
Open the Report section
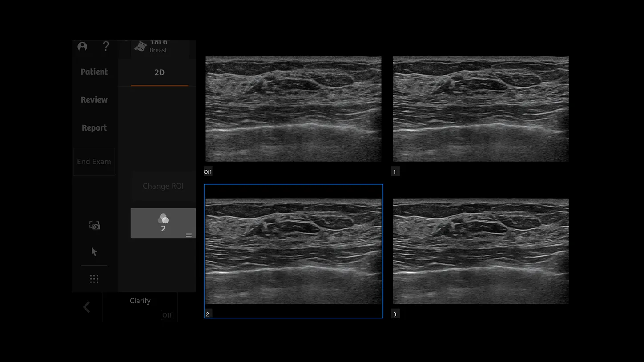(x=94, y=127)
